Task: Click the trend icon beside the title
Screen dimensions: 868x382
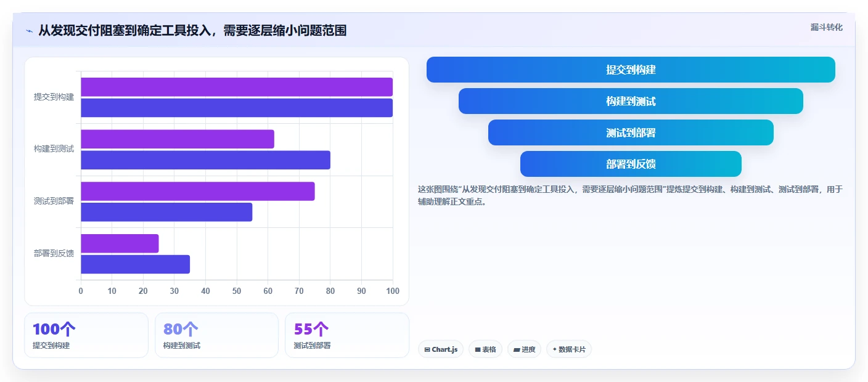Action: pyautogui.click(x=29, y=31)
